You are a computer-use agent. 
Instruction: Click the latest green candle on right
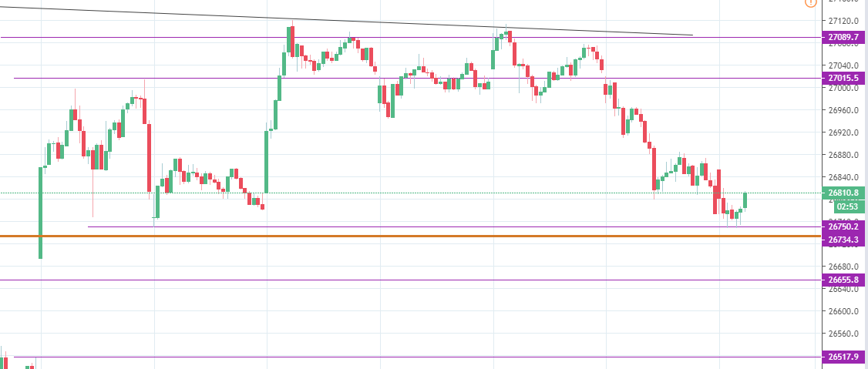(x=745, y=200)
